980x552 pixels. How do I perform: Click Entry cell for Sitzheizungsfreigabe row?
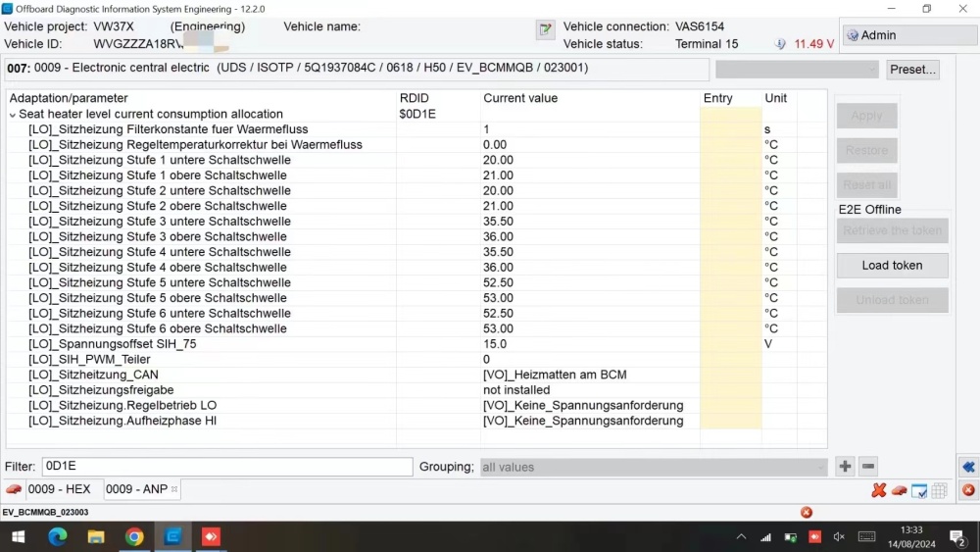(731, 390)
